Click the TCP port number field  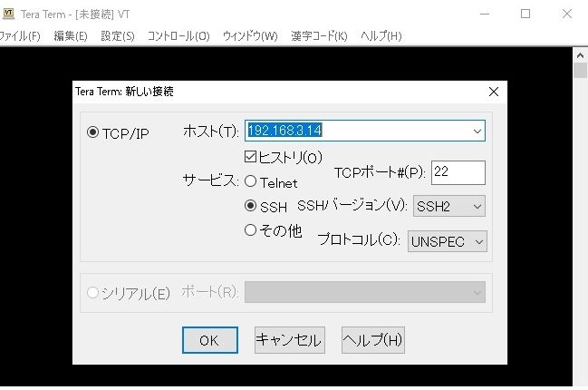click(x=458, y=172)
